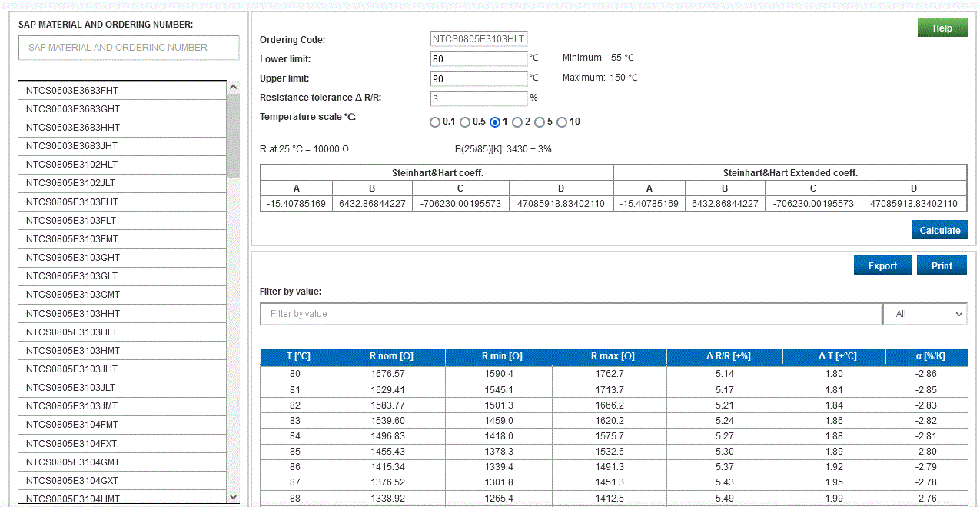Viewport: 980px width, 507px height.
Task: Focus the SAP material and ordering number field
Action: [128, 48]
